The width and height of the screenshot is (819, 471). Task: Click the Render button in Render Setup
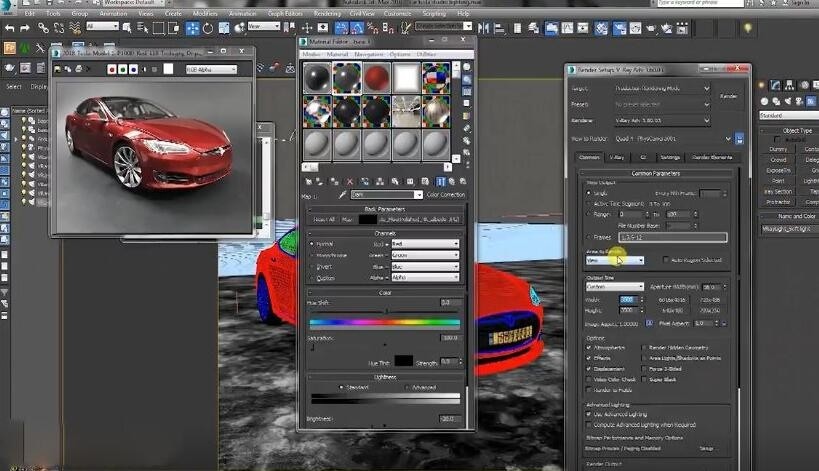tap(729, 96)
